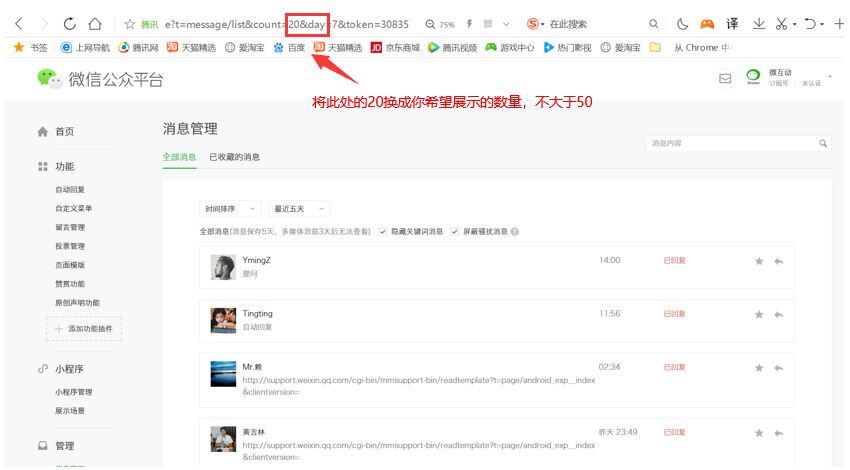Click YmingZ's avatar thumbnail
Screen dimensions: 850x470
pos(223,267)
